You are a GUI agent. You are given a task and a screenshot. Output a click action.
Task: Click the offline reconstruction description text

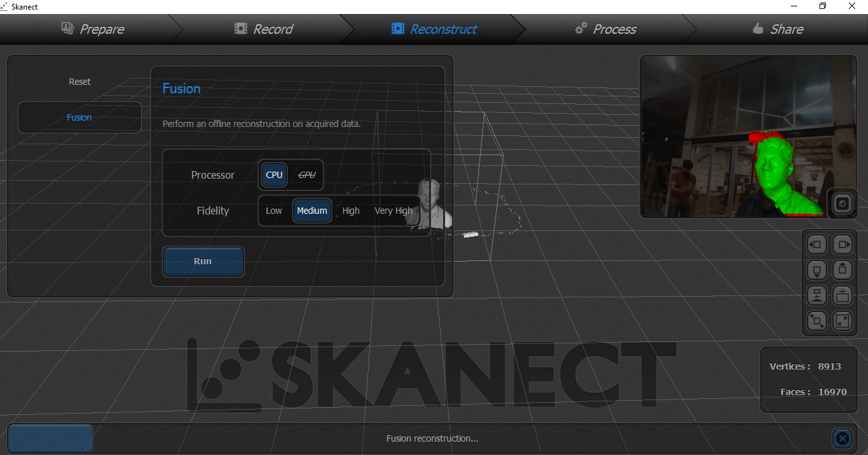(x=261, y=124)
